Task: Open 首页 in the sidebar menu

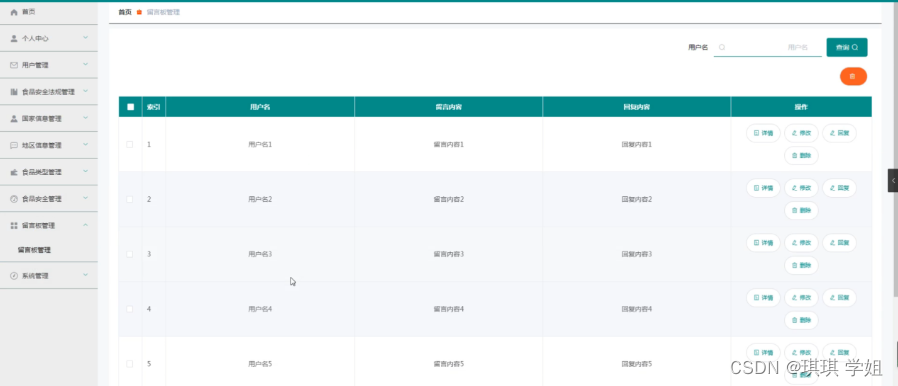Action: click(x=28, y=12)
